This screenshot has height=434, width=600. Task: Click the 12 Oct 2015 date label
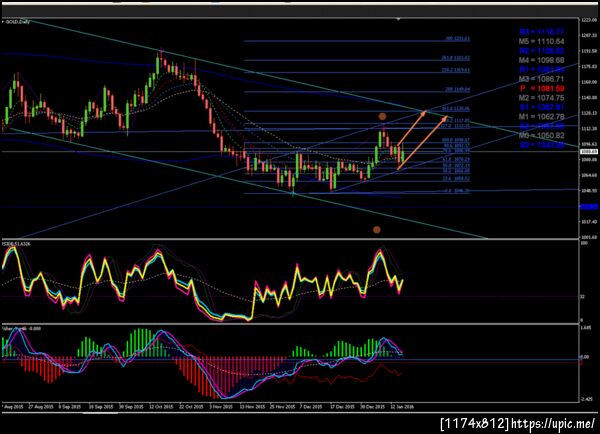point(161,407)
